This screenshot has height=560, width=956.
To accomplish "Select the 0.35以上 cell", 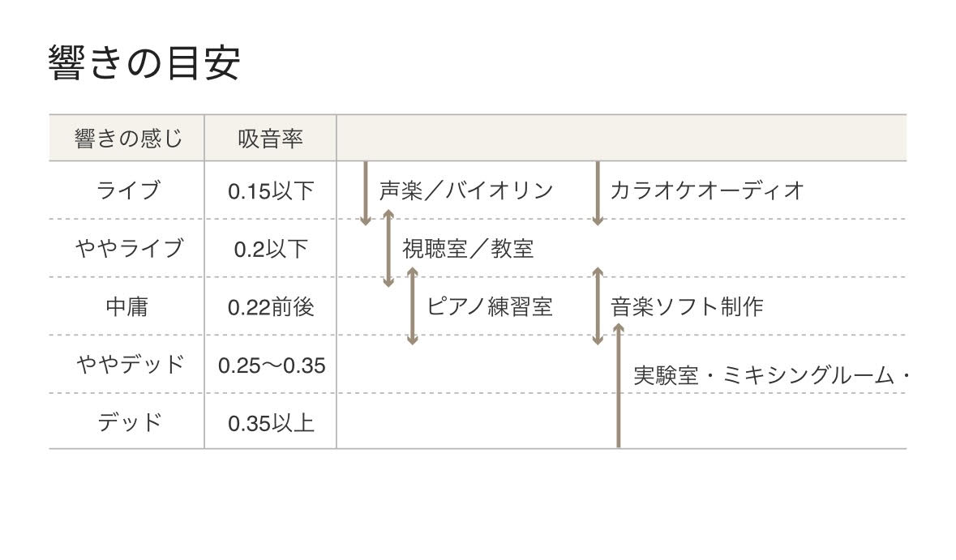I will (x=271, y=423).
